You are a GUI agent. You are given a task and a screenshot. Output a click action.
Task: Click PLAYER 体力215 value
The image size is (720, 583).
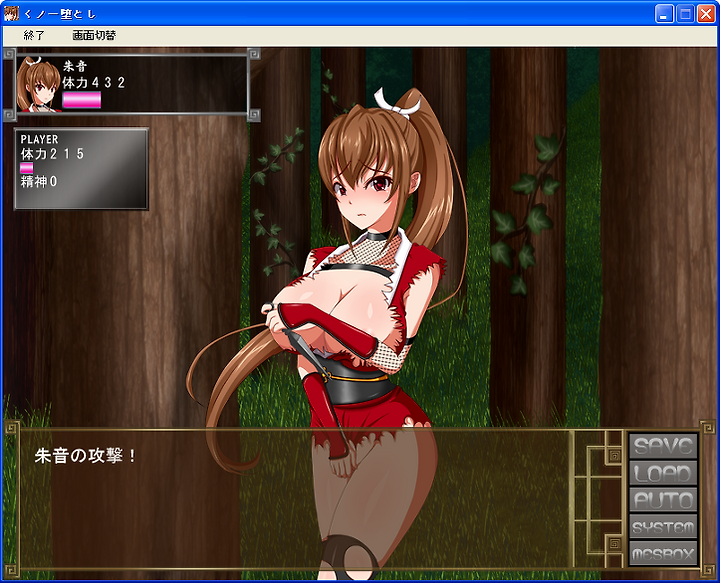point(52,154)
